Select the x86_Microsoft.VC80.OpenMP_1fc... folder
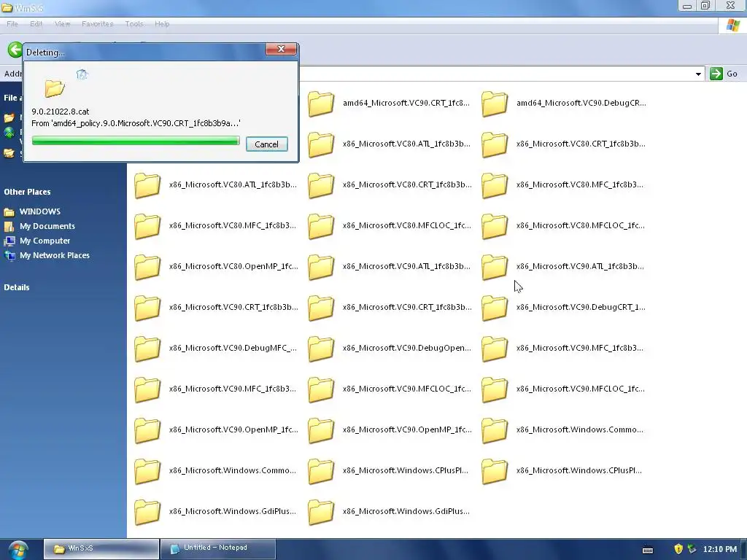 tap(216, 267)
